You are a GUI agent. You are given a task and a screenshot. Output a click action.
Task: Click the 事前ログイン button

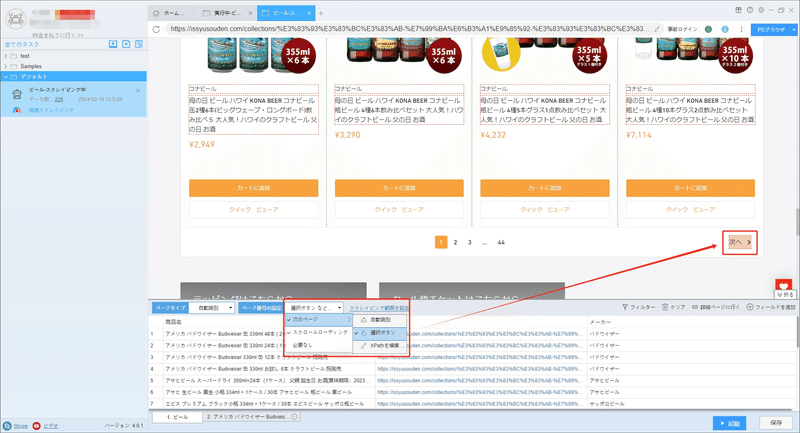point(682,29)
